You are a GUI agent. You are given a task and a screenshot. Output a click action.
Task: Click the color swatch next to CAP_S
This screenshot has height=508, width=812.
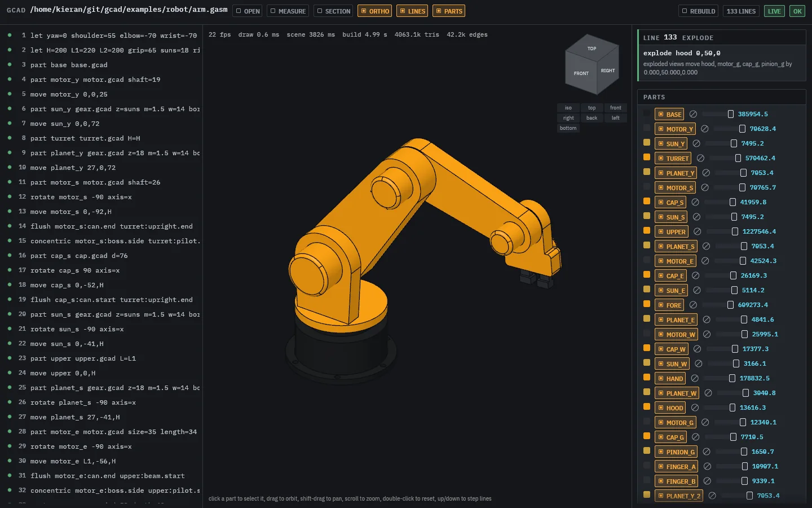click(x=647, y=202)
